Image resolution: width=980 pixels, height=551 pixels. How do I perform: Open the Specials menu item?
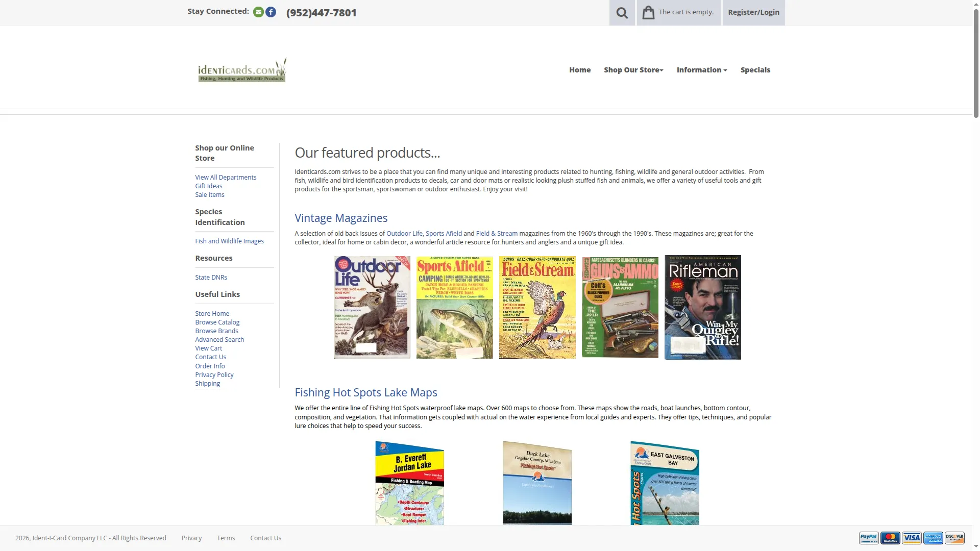pyautogui.click(x=755, y=70)
